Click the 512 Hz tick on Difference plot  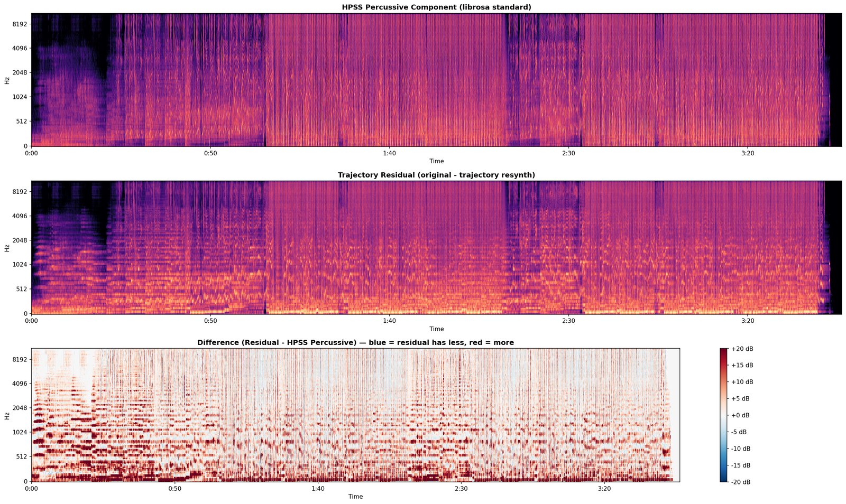click(x=21, y=456)
